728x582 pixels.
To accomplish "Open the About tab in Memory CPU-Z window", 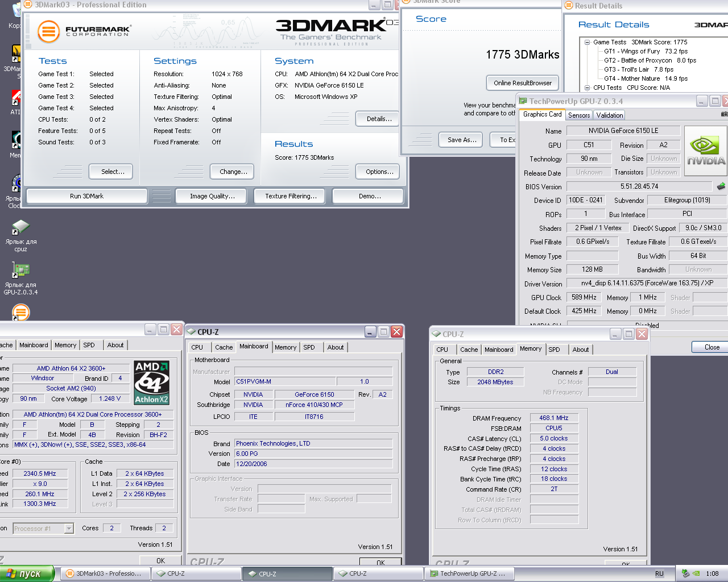I will pos(581,350).
